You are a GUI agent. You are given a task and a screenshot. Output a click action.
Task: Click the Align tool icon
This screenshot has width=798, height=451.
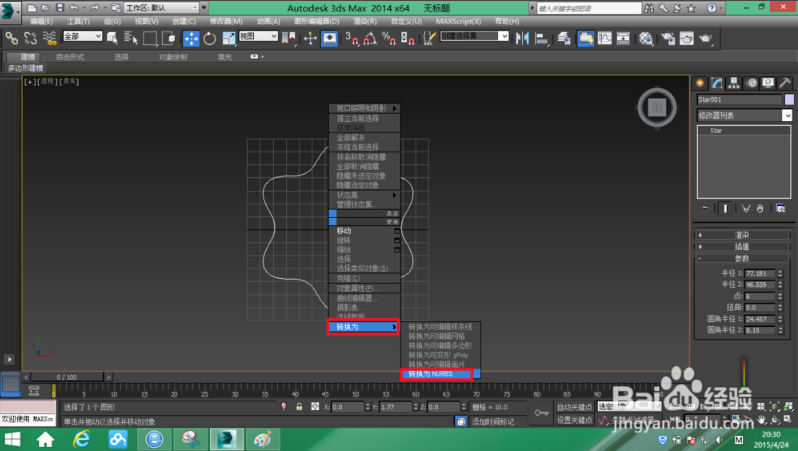click(542, 38)
